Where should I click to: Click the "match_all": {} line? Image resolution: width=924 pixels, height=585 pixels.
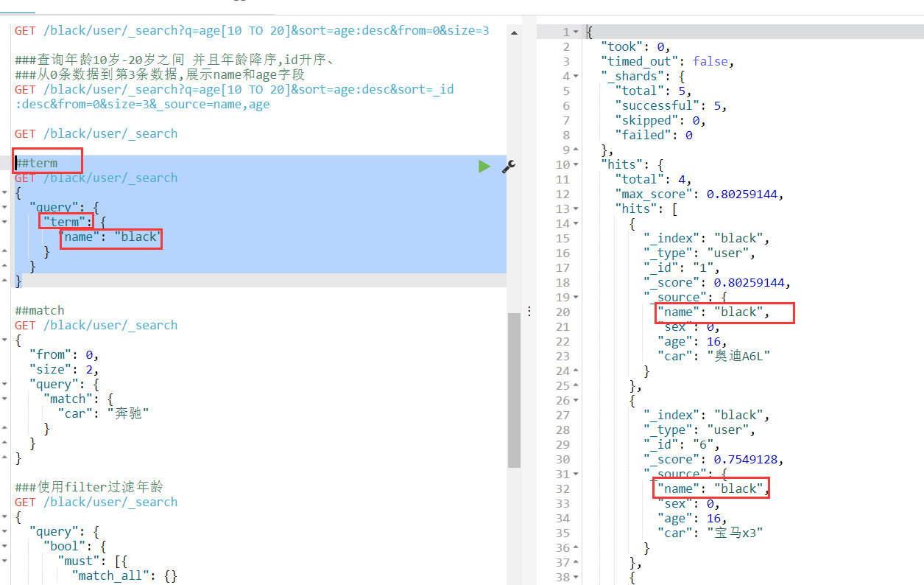(124, 575)
